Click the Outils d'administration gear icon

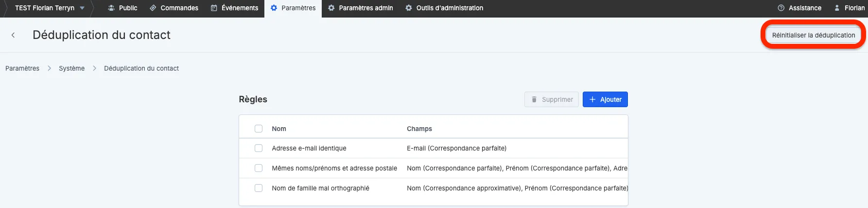[x=409, y=8]
